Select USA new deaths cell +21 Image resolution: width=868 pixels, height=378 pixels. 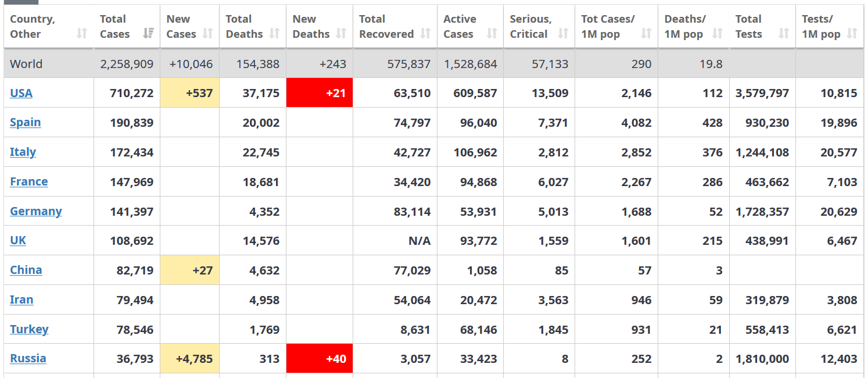click(320, 93)
